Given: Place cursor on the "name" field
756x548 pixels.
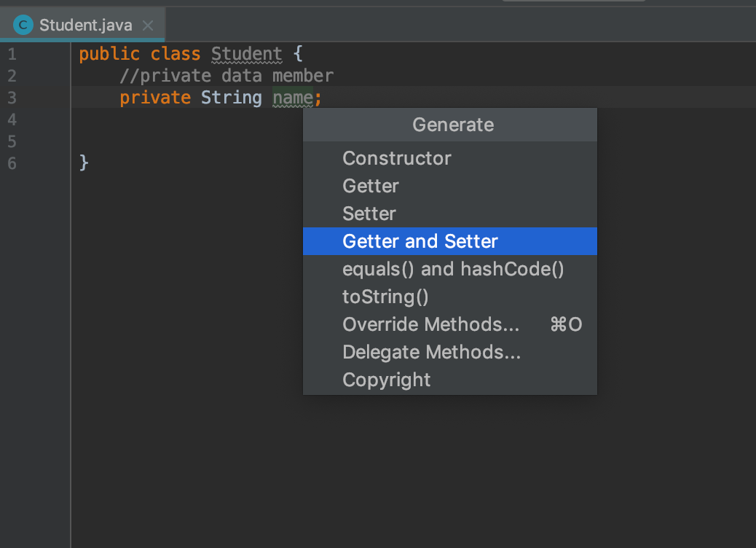Looking at the screenshot, I should pos(294,97).
